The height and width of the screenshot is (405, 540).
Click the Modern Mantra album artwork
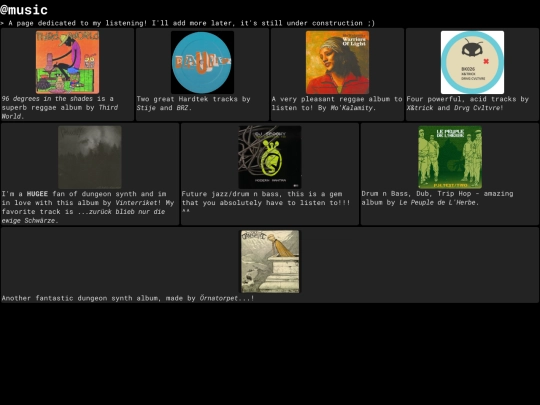pyautogui.click(x=270, y=157)
